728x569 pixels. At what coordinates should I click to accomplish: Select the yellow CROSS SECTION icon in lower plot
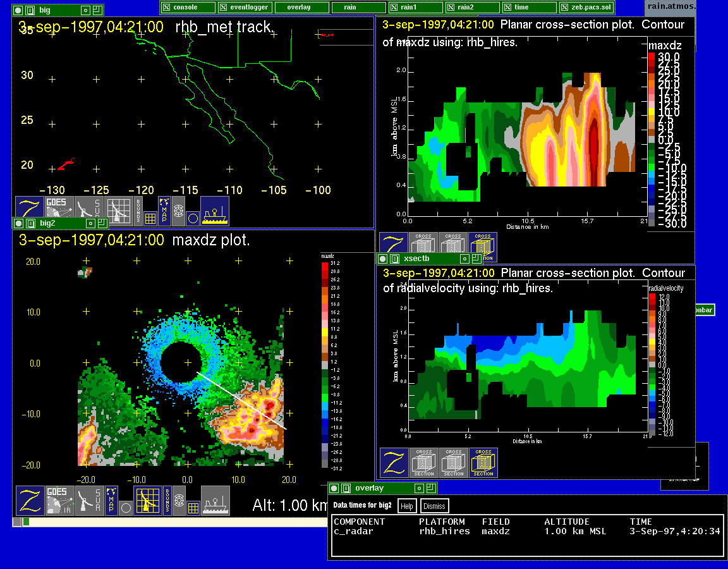483,463
